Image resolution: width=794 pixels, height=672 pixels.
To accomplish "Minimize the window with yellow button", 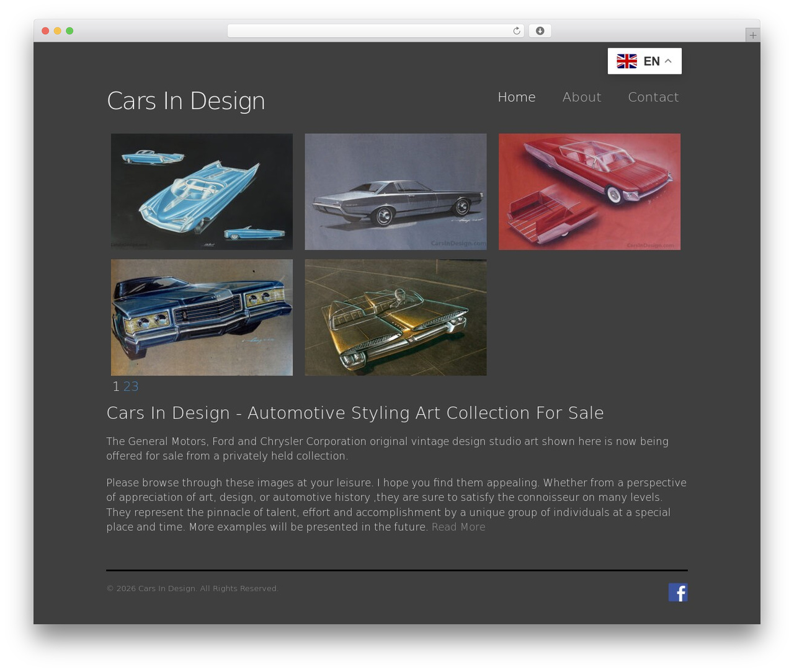I will coord(57,31).
